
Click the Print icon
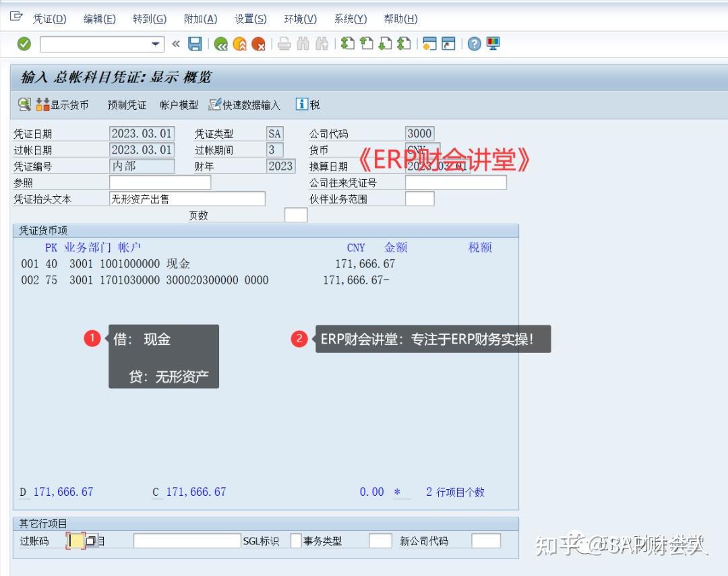click(284, 43)
